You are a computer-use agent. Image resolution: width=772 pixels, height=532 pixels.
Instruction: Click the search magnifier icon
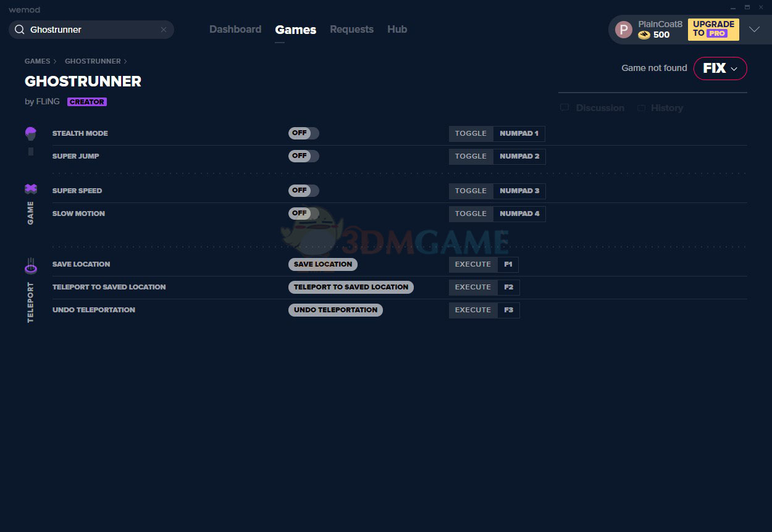(x=19, y=30)
